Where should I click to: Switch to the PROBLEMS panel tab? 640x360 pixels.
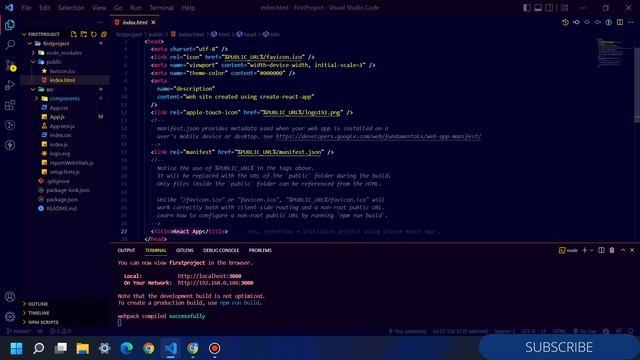260,250
